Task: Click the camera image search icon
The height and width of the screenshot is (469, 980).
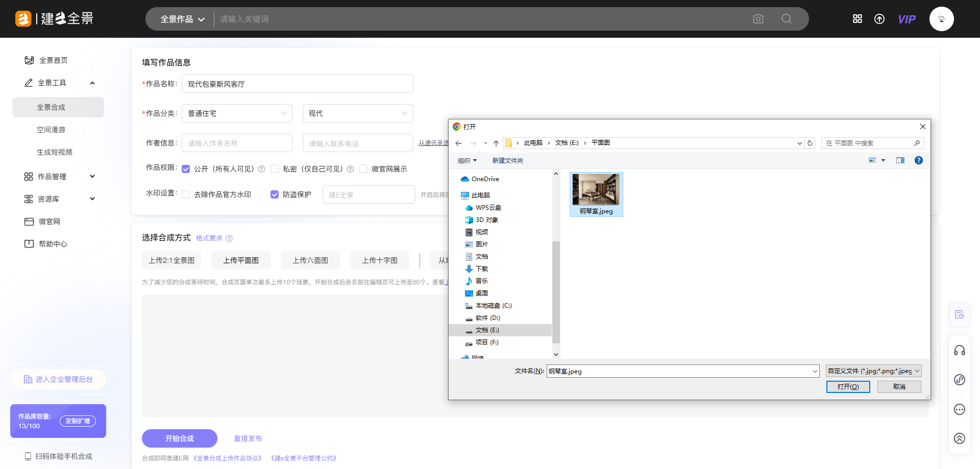Action: point(758,19)
